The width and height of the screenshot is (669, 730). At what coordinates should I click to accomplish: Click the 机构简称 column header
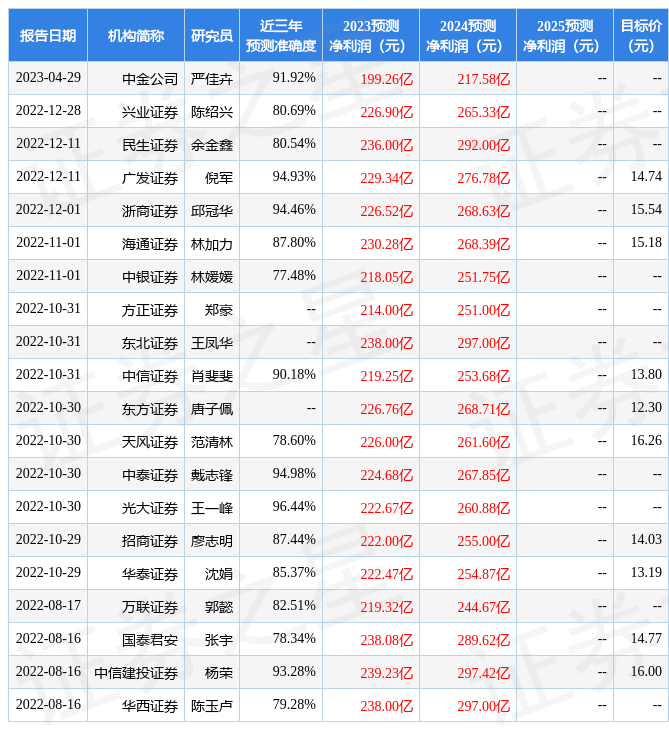pos(136,35)
